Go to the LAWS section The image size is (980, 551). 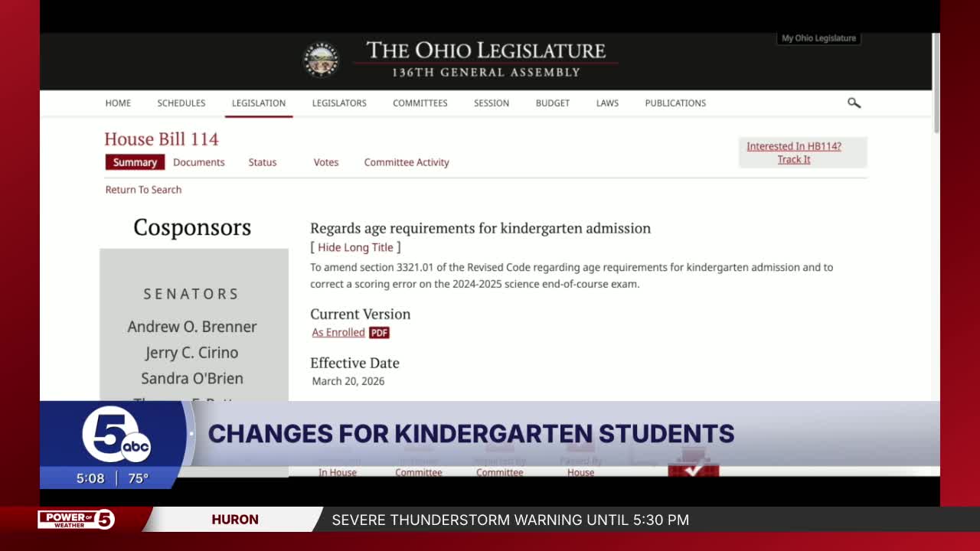(x=607, y=103)
